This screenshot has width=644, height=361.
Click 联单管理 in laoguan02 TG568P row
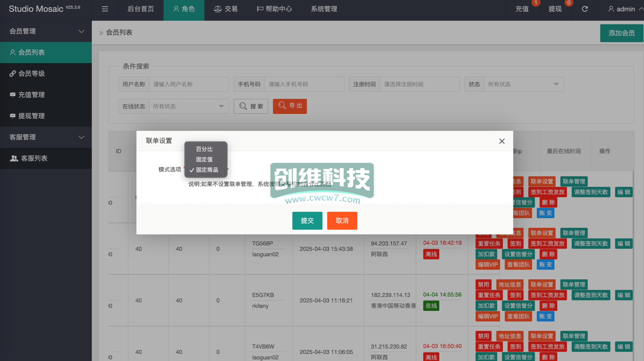pos(574,233)
